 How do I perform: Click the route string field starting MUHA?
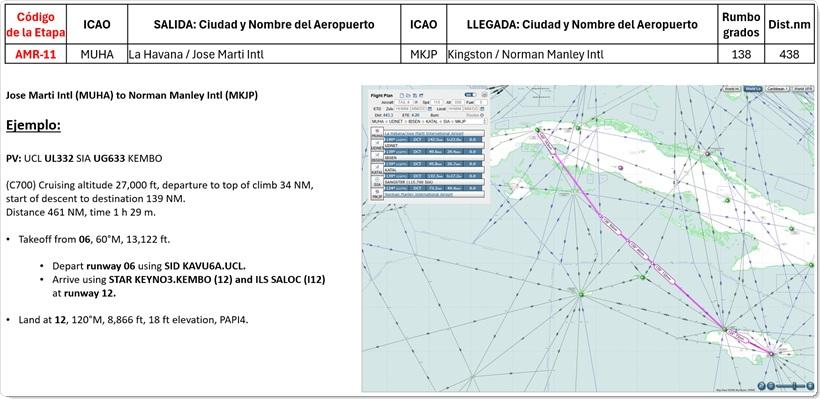coord(428,121)
